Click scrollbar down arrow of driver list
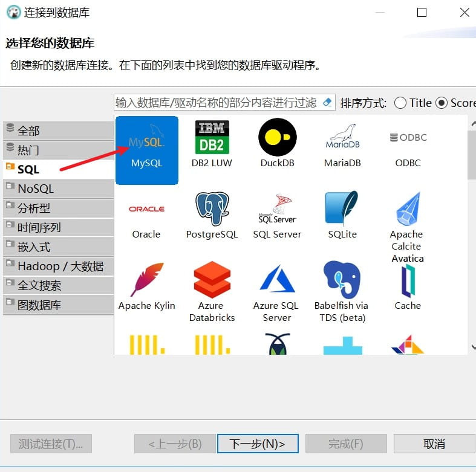 [x=473, y=347]
